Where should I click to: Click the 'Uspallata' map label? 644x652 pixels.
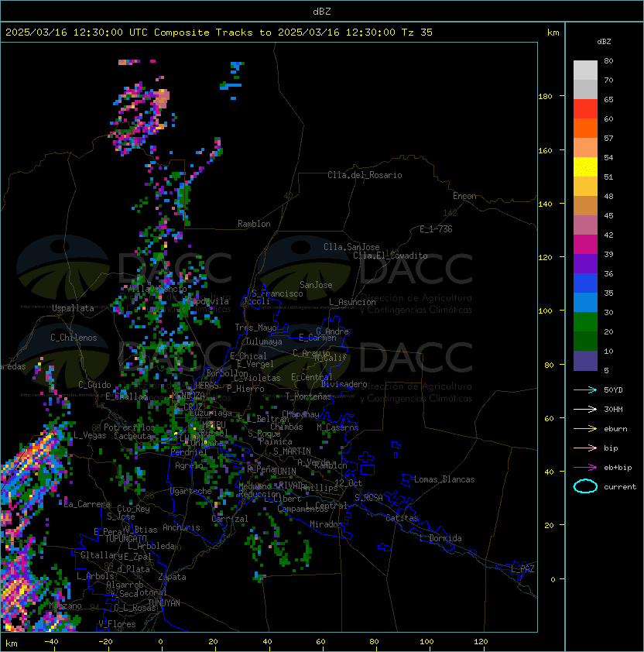[73, 308]
